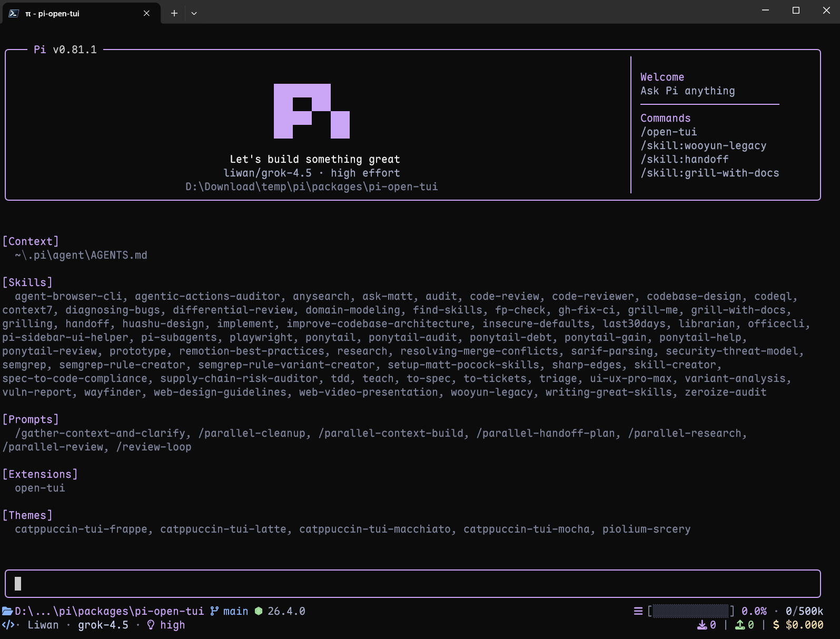This screenshot has height=639, width=840.
Task: Click the open-tui extension name
Action: click(x=40, y=488)
